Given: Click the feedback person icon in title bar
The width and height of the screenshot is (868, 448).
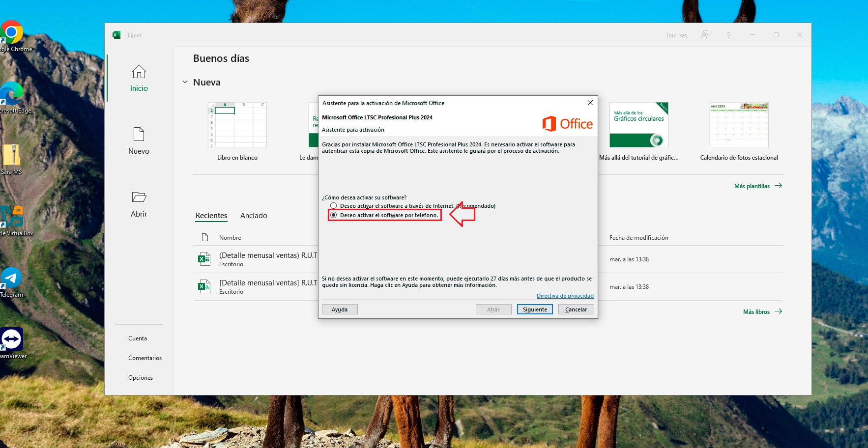Looking at the screenshot, I should (705, 35).
